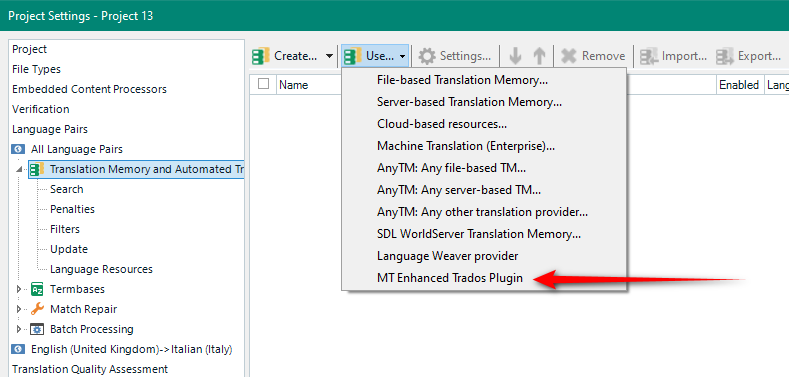Open Filters settings
789x377 pixels.
64,229
